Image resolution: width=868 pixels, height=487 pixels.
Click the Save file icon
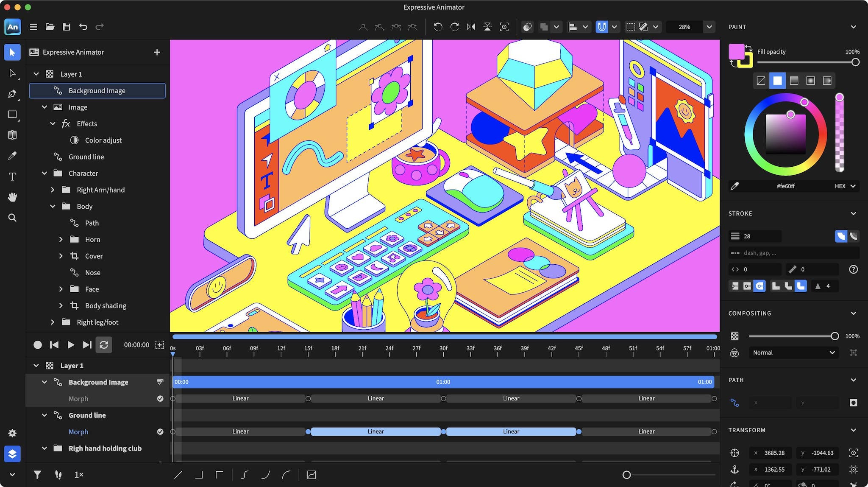coord(67,27)
